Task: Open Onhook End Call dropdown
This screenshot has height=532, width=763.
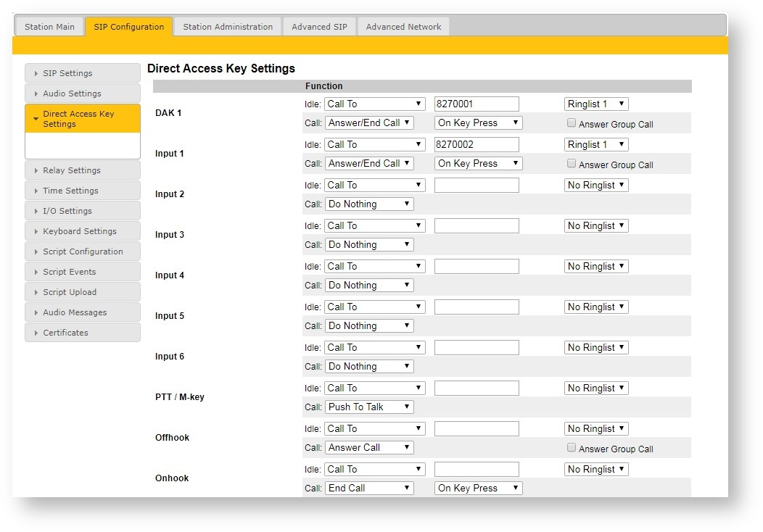Action: tap(369, 488)
